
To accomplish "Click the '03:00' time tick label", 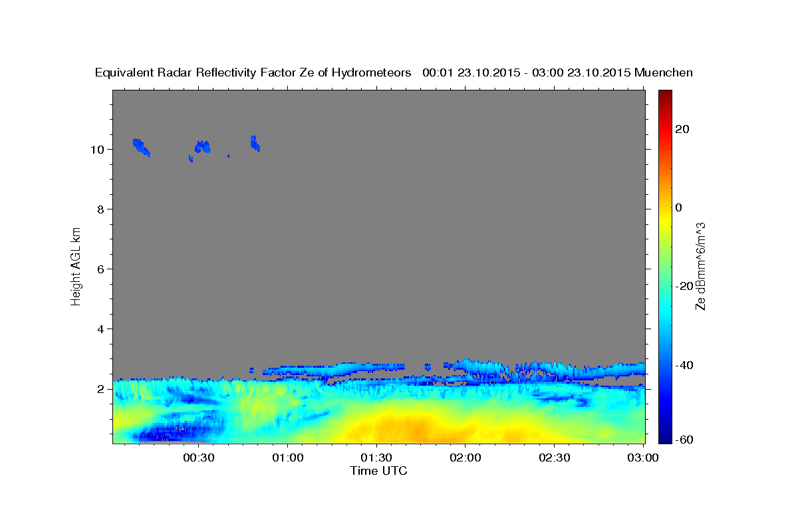I will [x=643, y=458].
